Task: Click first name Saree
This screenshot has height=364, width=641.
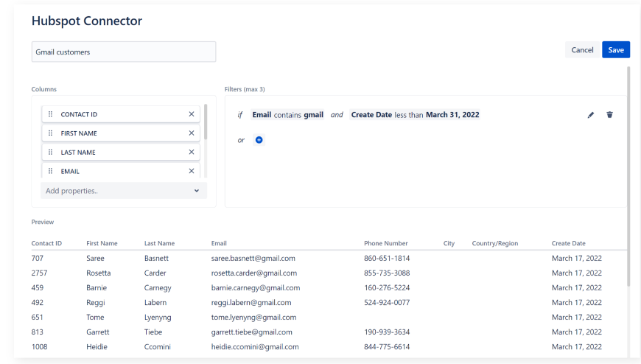Action: pos(95,258)
